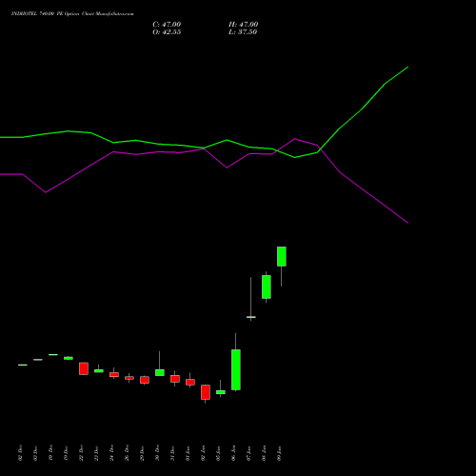Select the red candlestick for 29 Dec
The image size is (476, 476).
pos(145,380)
